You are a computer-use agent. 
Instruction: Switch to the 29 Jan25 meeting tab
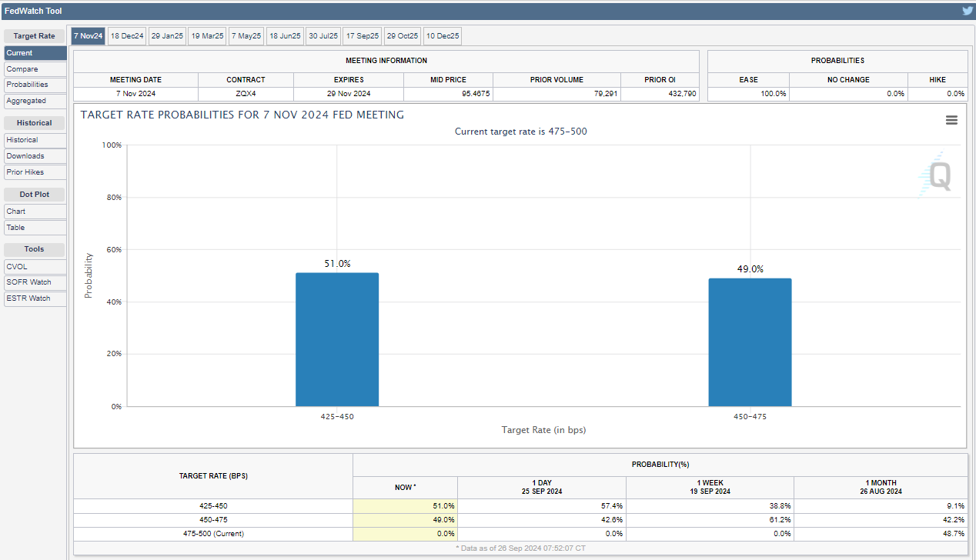167,36
